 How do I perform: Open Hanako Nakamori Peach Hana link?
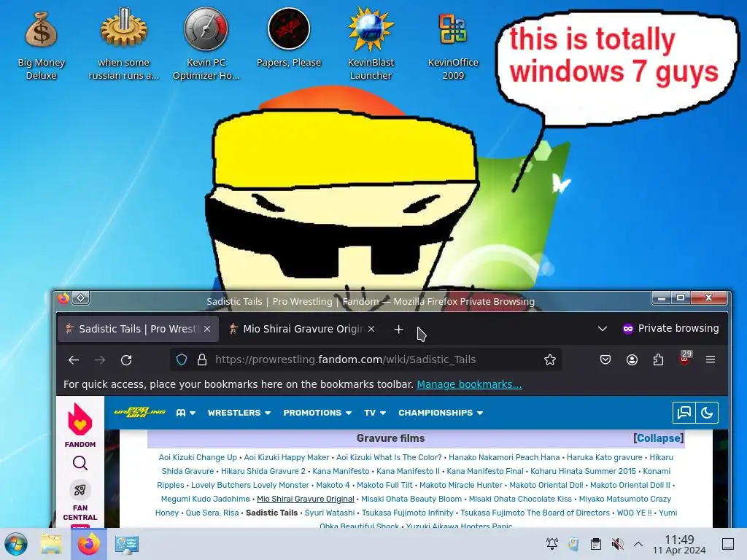[x=504, y=457]
